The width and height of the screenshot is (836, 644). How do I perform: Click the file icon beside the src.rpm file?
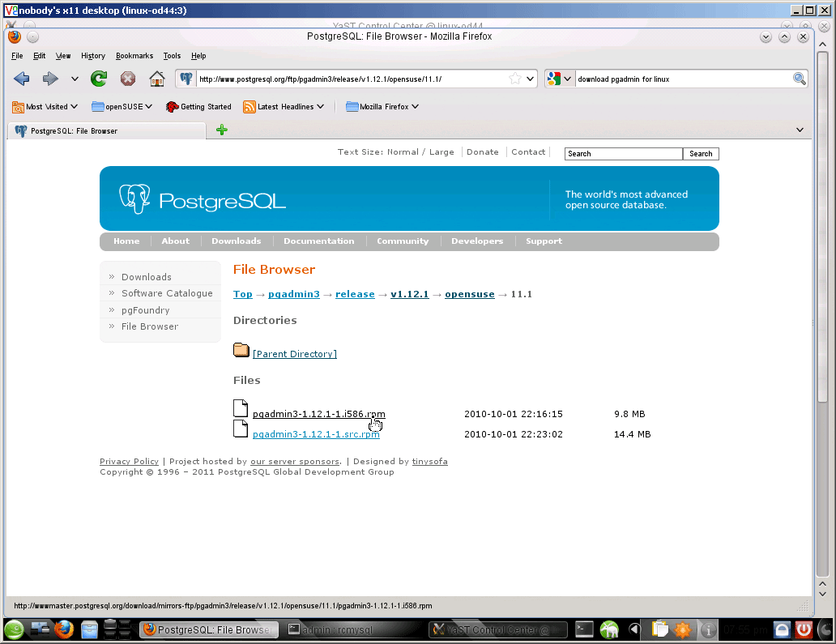pos(241,429)
